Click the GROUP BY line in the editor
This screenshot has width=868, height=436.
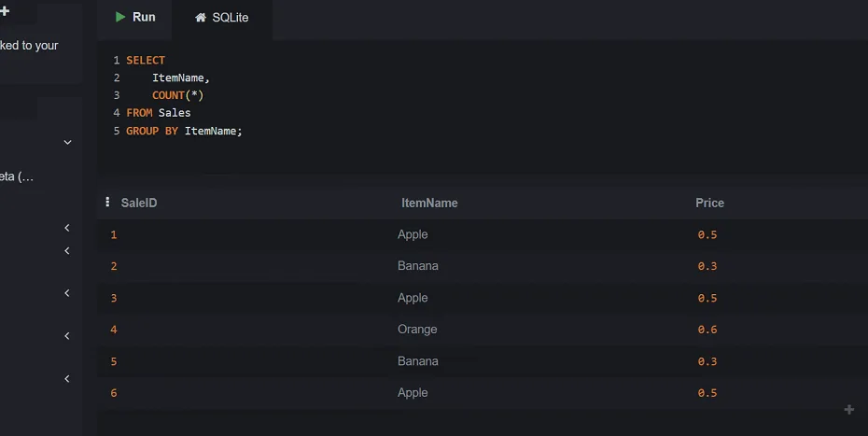pyautogui.click(x=184, y=131)
